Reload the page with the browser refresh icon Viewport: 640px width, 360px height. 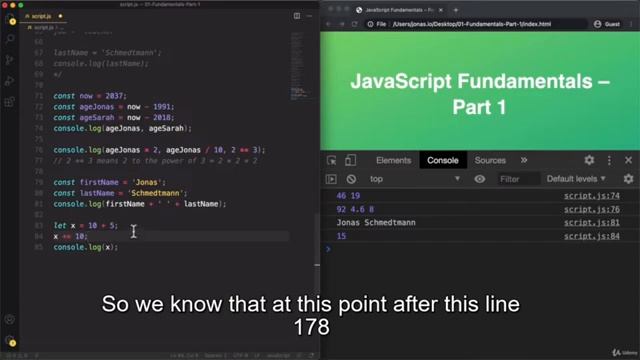point(354,24)
